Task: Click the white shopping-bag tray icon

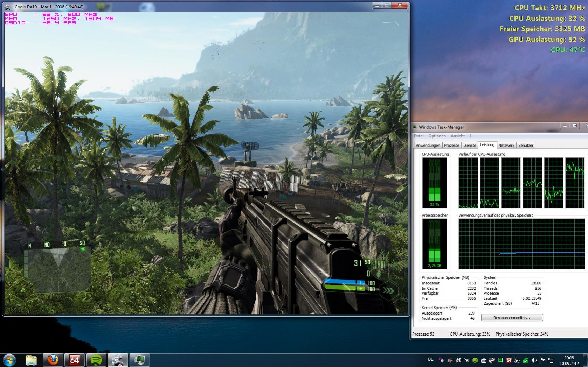Action: [484, 360]
